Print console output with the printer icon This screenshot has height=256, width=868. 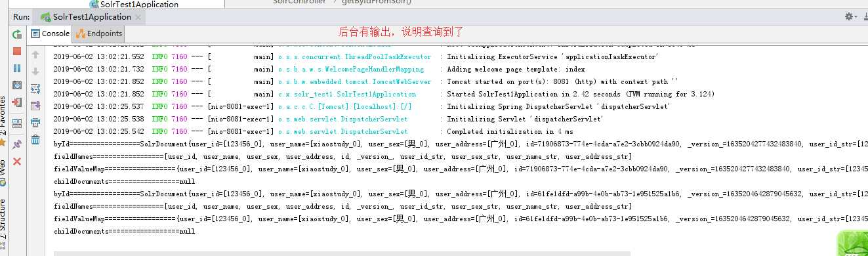(x=35, y=122)
